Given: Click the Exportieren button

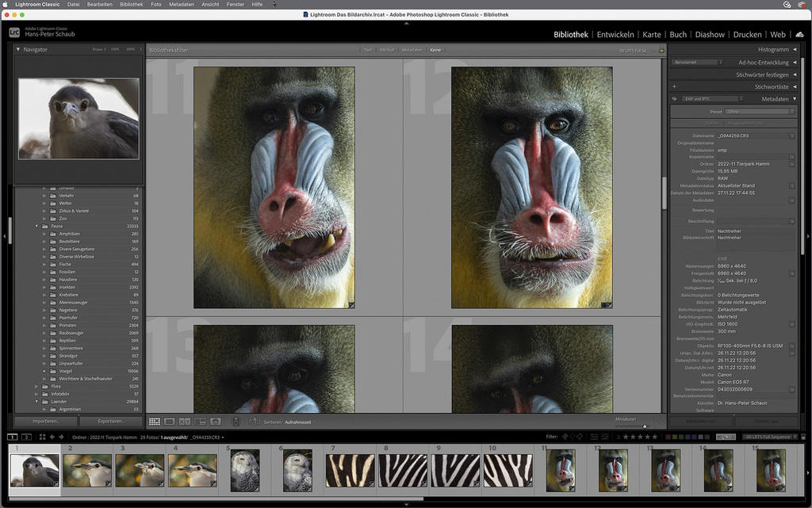Looking at the screenshot, I should point(111,421).
